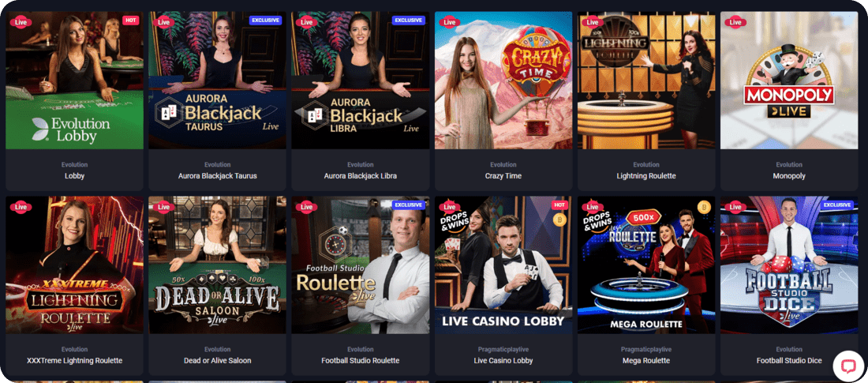This screenshot has height=383, width=868.
Task: Open the Lightning Roulette game image
Action: 646,81
